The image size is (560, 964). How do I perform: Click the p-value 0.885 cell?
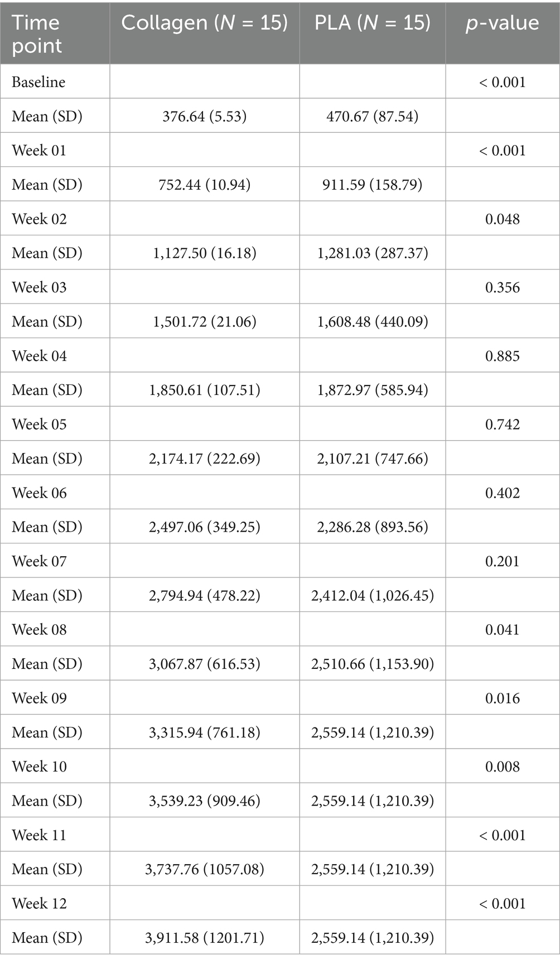[502, 356]
